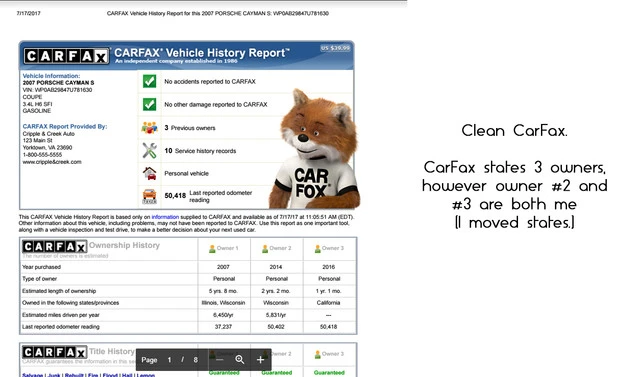Click '3 Previous owners' text
640x377 pixels.
(x=190, y=128)
